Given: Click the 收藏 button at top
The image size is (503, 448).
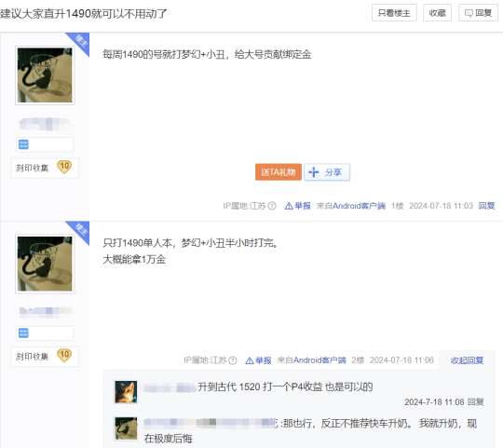Looking at the screenshot, I should click(437, 13).
